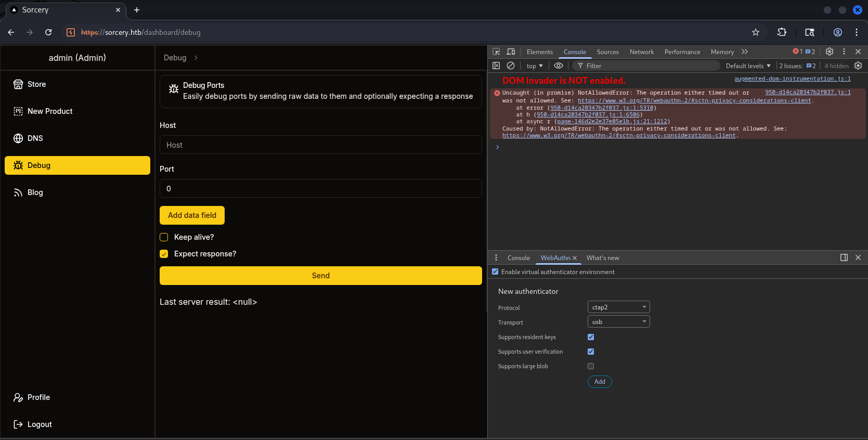Toggle the device toolbar icon
Viewport: 868px width, 440px height.
(x=511, y=51)
